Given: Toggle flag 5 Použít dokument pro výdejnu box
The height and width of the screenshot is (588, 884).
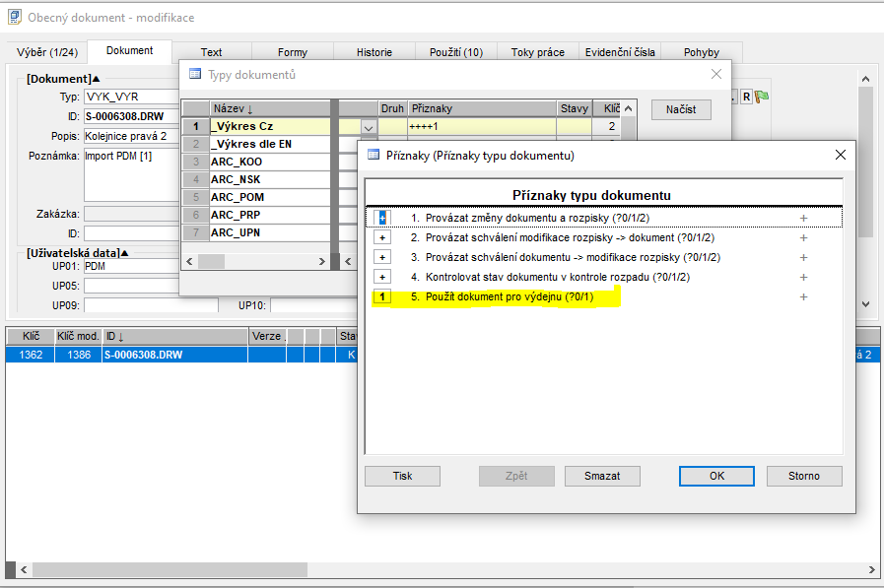Looking at the screenshot, I should [382, 296].
